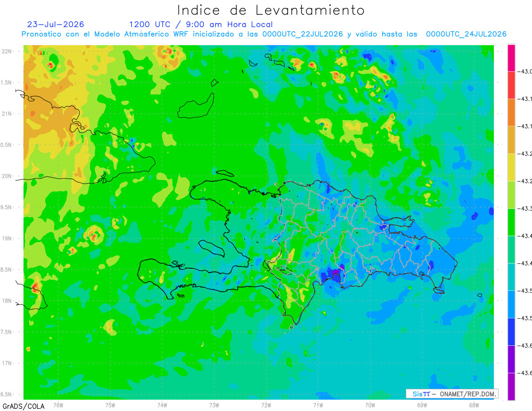This screenshot has height=411, width=532.
Task: Click the "70W" longitude label
Action: 370,405
